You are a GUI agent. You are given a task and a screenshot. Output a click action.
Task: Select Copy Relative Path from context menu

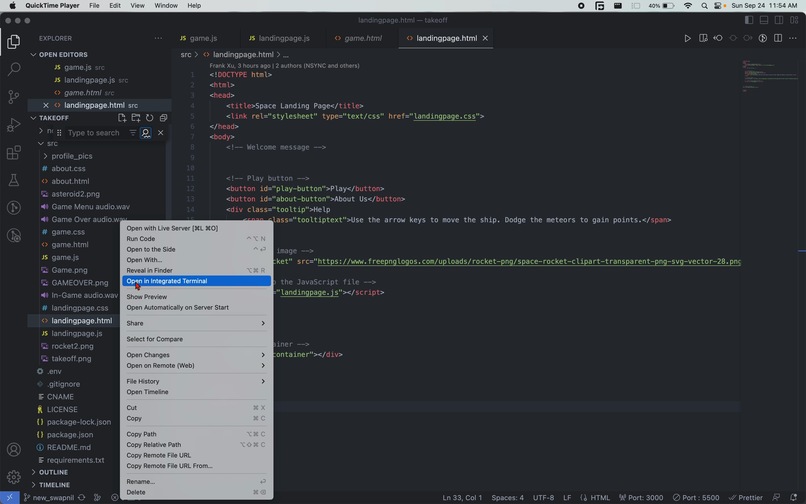[x=196, y=444]
